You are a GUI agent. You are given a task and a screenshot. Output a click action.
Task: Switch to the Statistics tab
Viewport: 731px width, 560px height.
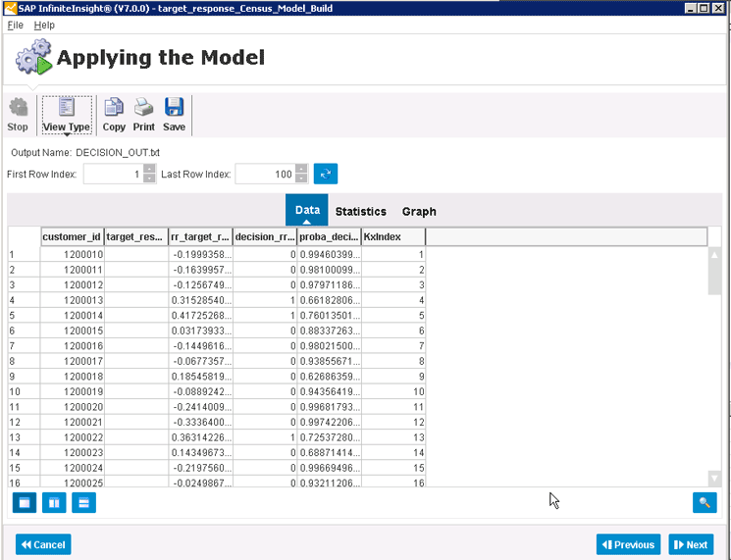click(x=360, y=212)
